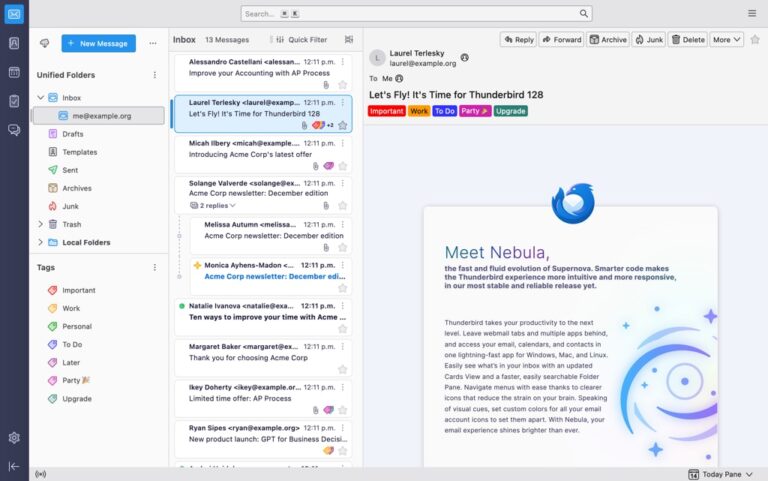Toggle the Quick Filter bar
Screen dimensions: 768x481
point(301,40)
